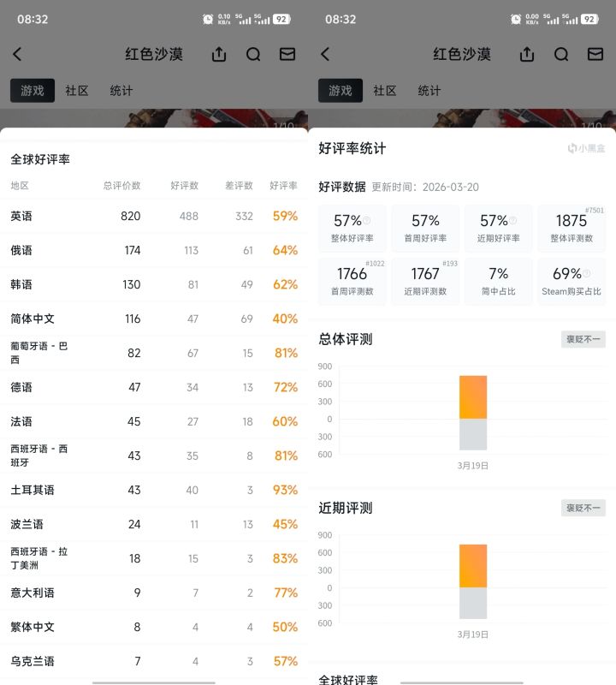616x685 pixels.
Task: Open the 首周评测数 1766 card
Action: pyautogui.click(x=352, y=282)
